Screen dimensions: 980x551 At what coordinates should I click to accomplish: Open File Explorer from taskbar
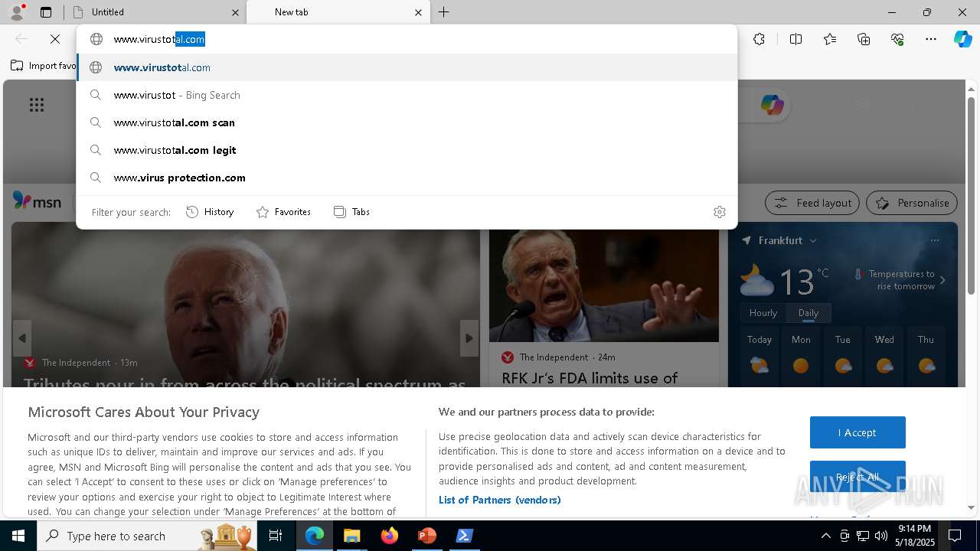click(x=351, y=536)
